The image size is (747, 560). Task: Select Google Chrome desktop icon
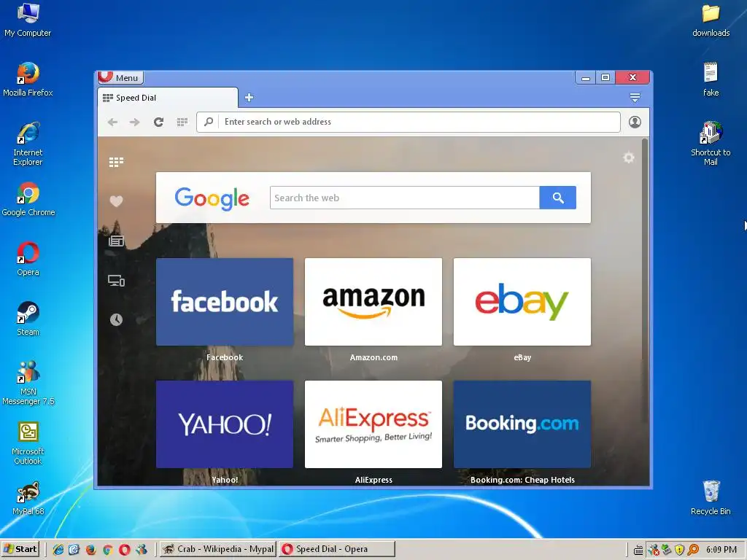click(28, 199)
